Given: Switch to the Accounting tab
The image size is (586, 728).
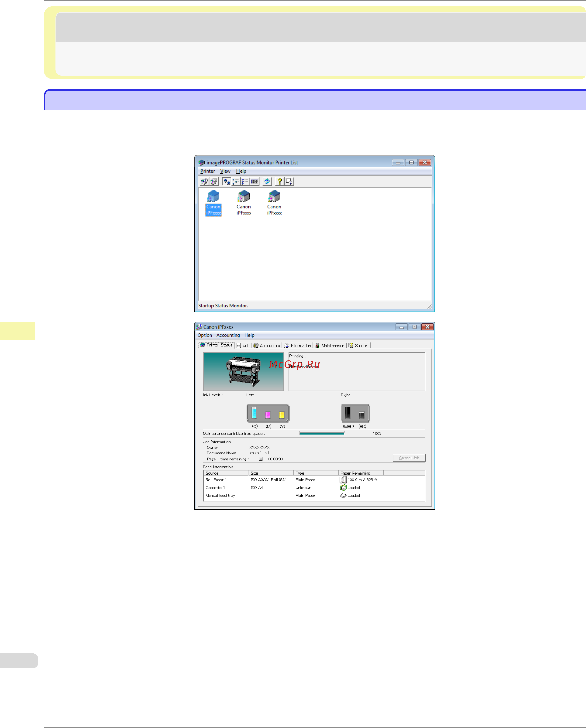Looking at the screenshot, I should [x=267, y=345].
